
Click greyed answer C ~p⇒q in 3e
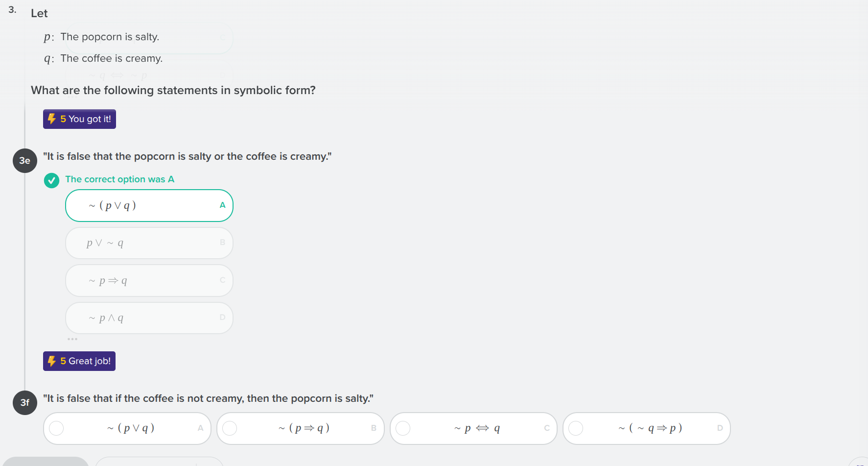[x=149, y=281]
